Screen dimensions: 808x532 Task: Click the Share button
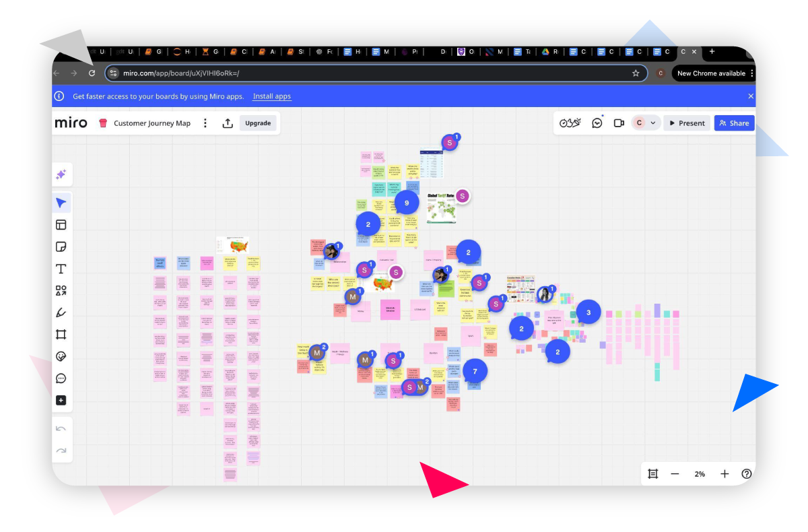pos(734,123)
